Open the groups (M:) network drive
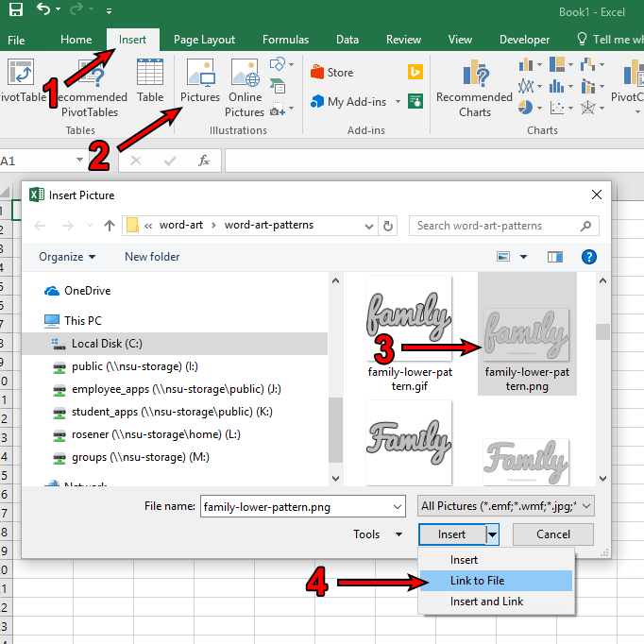 point(131,457)
